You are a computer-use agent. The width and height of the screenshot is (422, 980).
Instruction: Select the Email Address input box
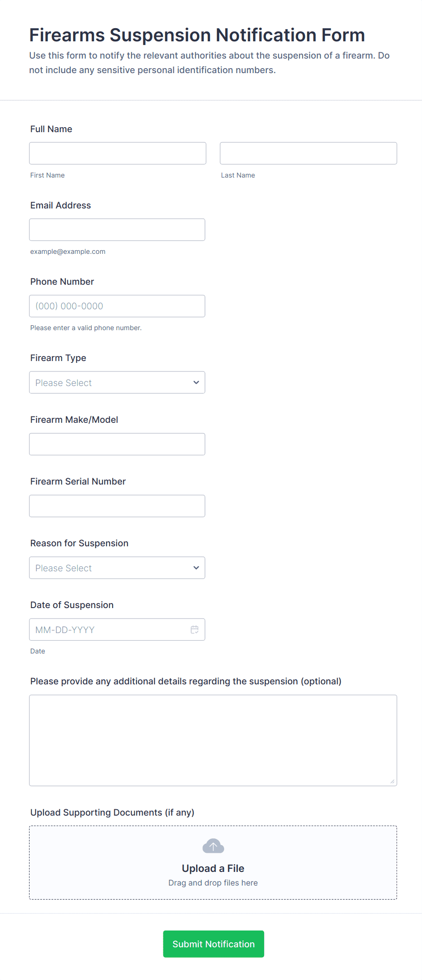[x=117, y=229]
